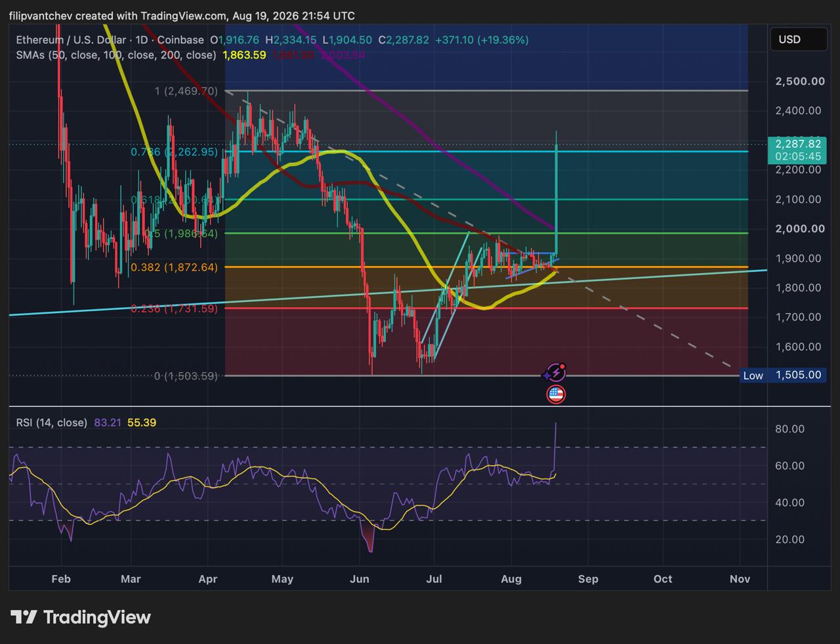Click the 1,900.00 price axis label
Image resolution: width=840 pixels, height=644 pixels.
click(797, 258)
